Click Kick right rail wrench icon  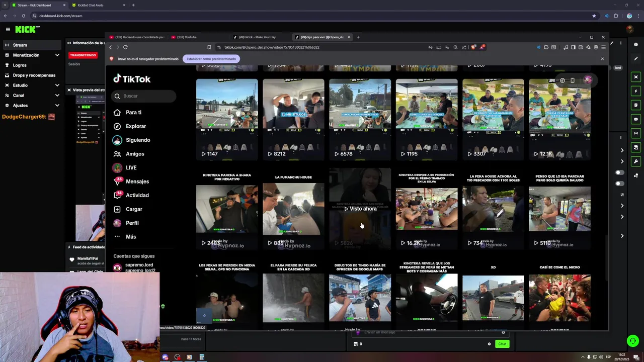tap(636, 161)
